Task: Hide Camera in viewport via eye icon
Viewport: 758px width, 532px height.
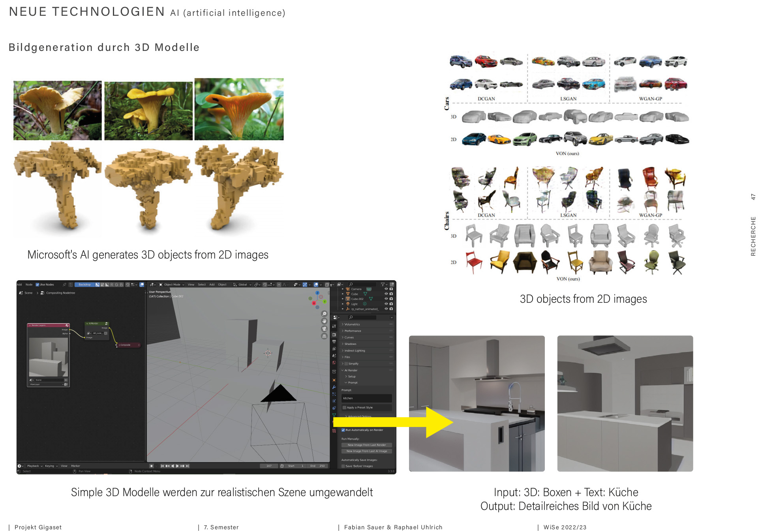Action: (386, 289)
